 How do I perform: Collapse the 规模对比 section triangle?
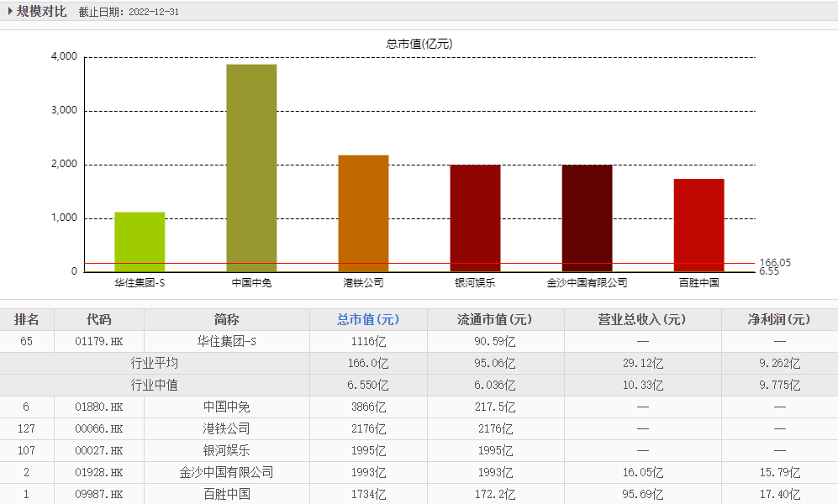[10, 11]
